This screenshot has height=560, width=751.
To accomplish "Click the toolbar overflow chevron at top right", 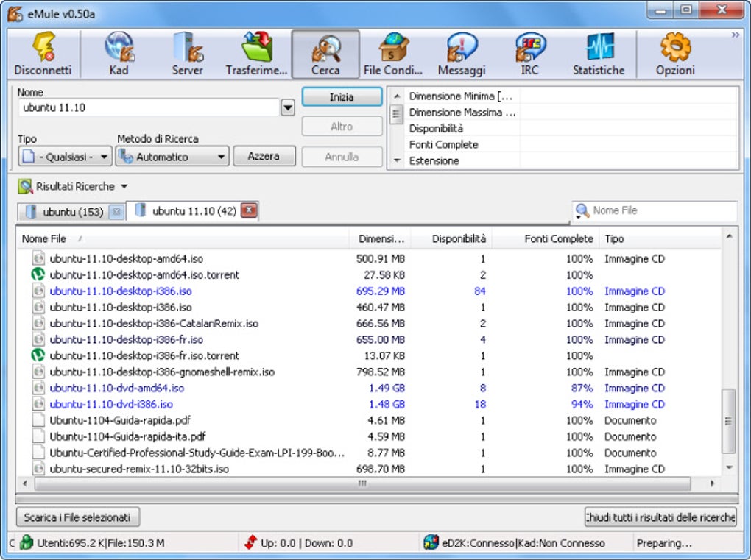I will click(736, 35).
